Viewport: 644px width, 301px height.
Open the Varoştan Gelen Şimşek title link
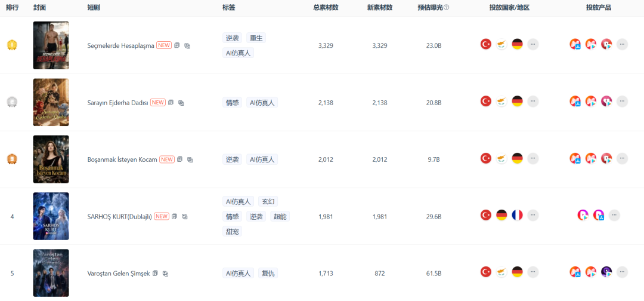point(119,274)
